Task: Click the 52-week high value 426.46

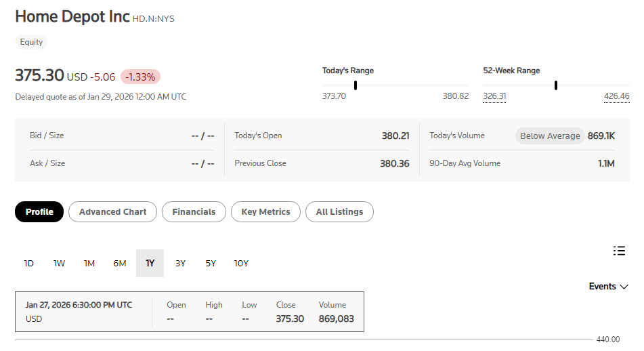Action: coord(616,96)
